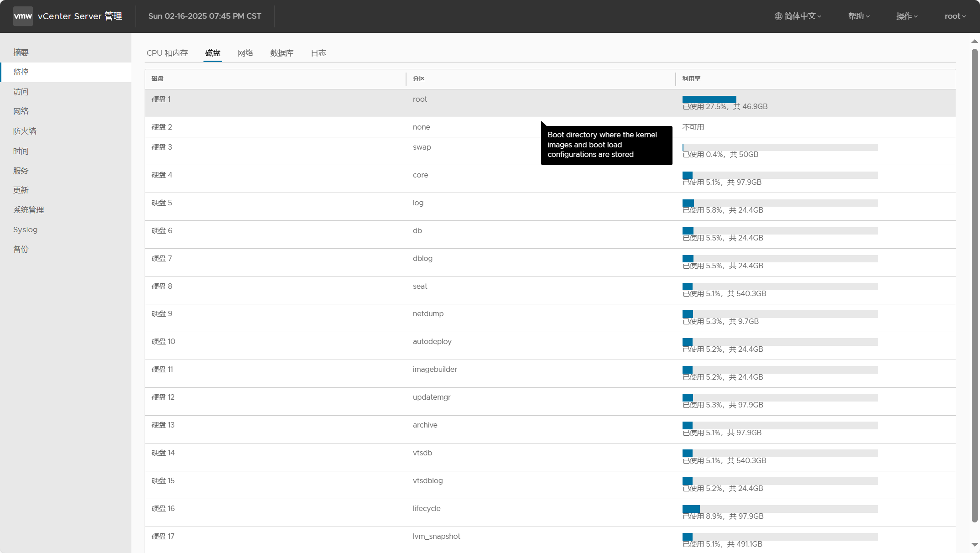This screenshot has width=980, height=553.
Task: Click the vertical scrollbar thumb
Action: (x=975, y=285)
